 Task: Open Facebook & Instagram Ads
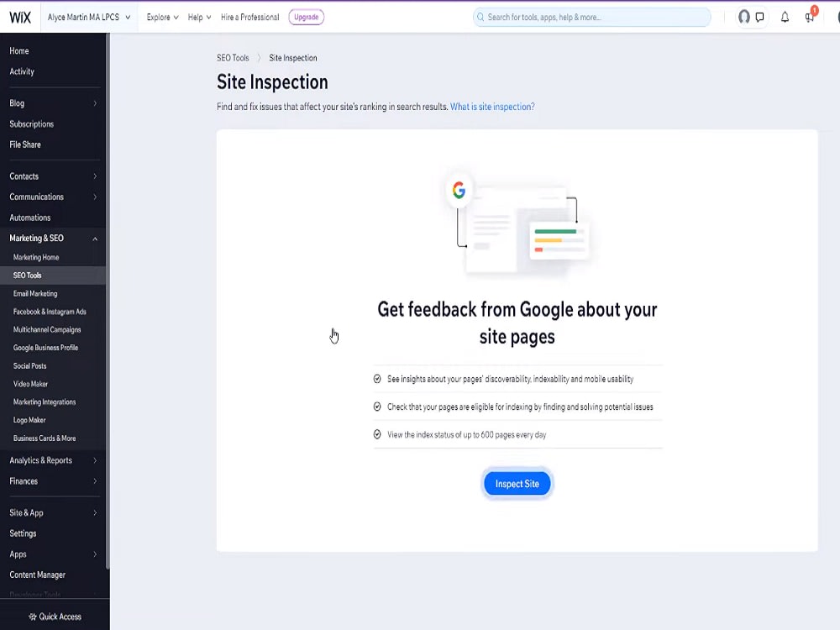50,312
